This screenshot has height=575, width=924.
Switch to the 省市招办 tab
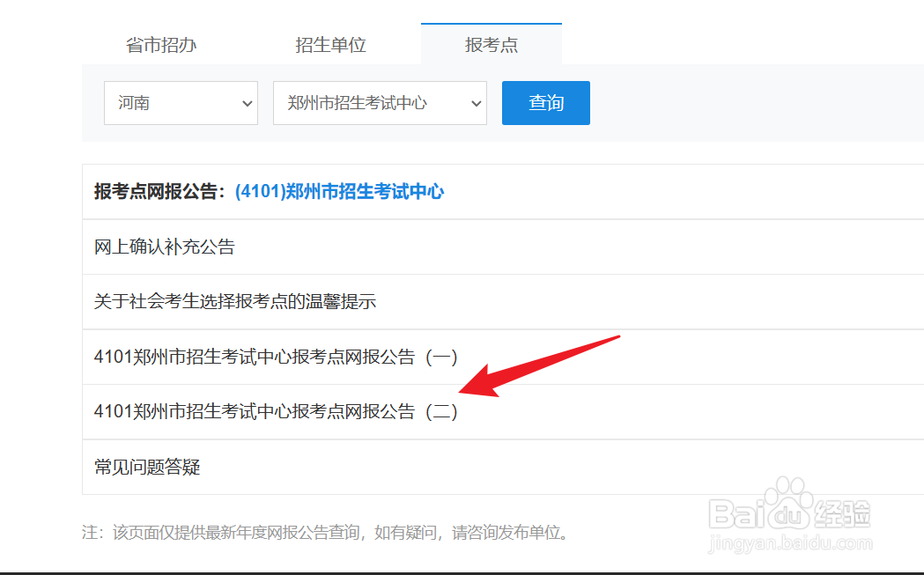pos(161,45)
